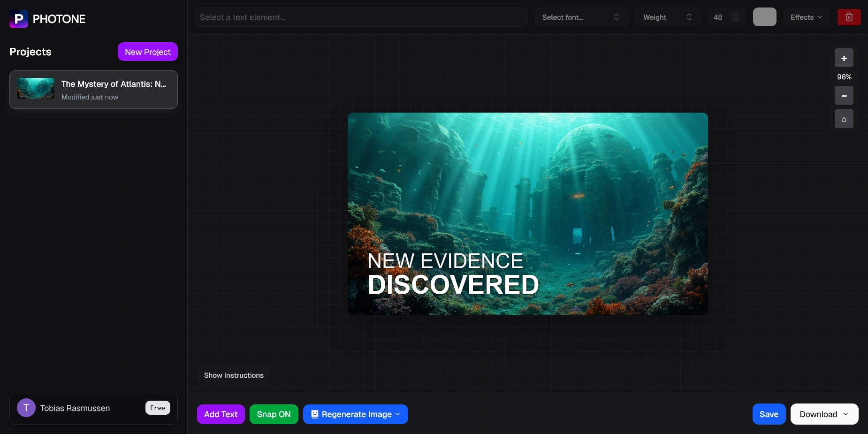Select the DISCOVERED text on the canvas
Screen dimensions: 868x434
pos(453,285)
